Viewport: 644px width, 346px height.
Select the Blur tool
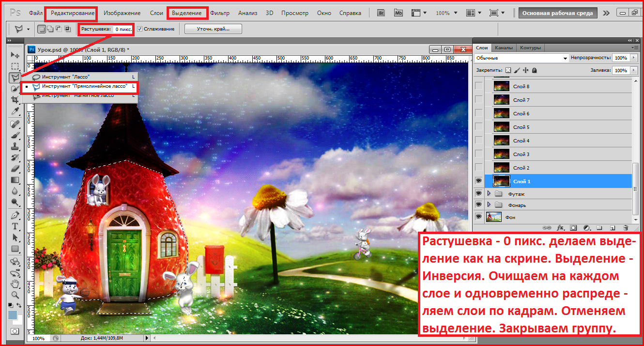click(15, 191)
